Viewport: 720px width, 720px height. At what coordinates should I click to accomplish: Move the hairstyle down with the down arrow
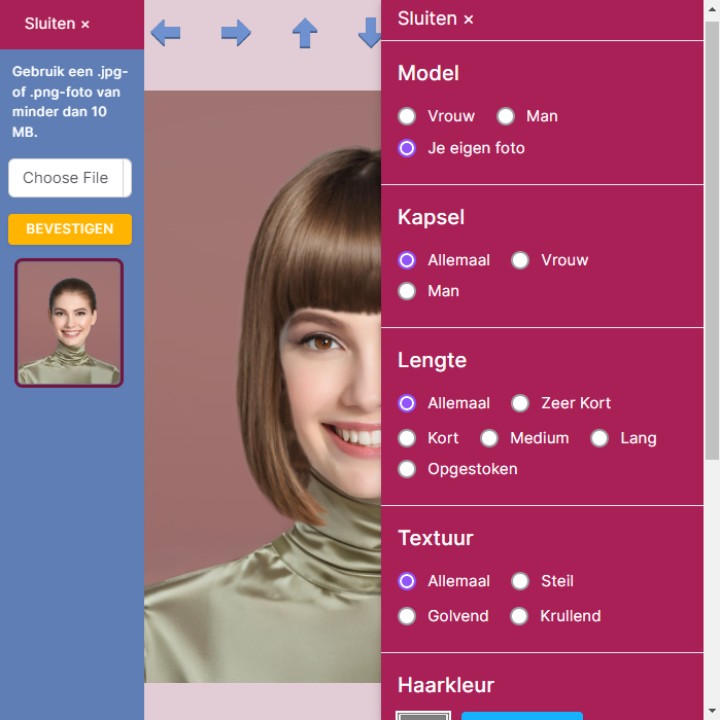[370, 33]
